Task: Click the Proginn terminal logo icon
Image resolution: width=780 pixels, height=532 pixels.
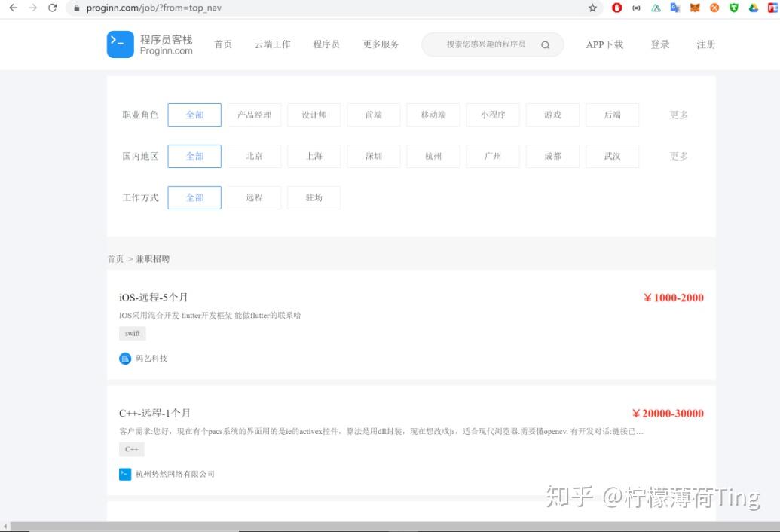Action: point(120,44)
